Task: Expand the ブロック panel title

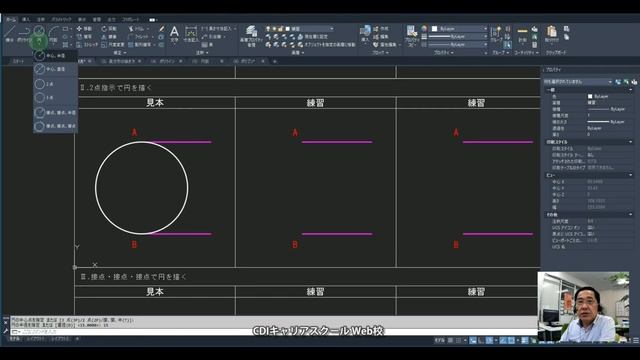Action: tap(380, 53)
